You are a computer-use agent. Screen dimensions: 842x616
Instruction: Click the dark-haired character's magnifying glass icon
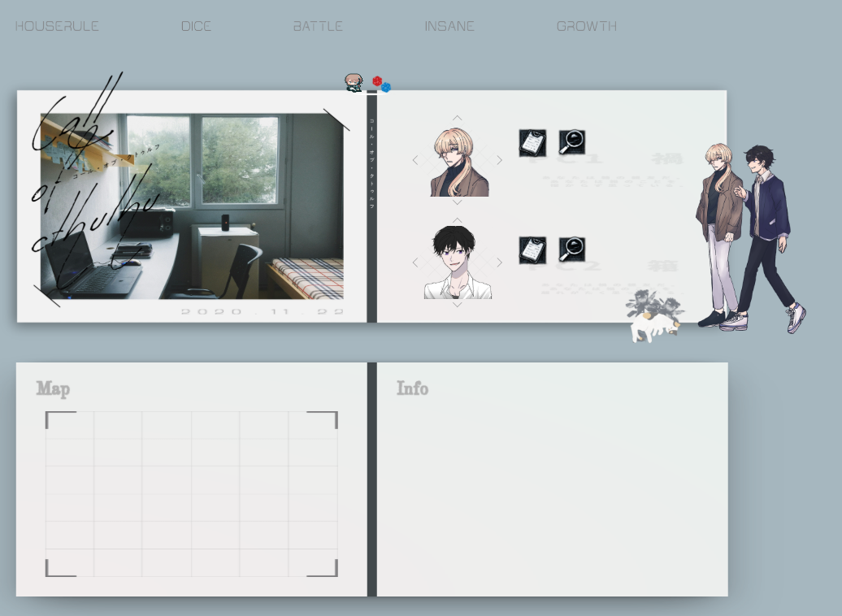(572, 249)
